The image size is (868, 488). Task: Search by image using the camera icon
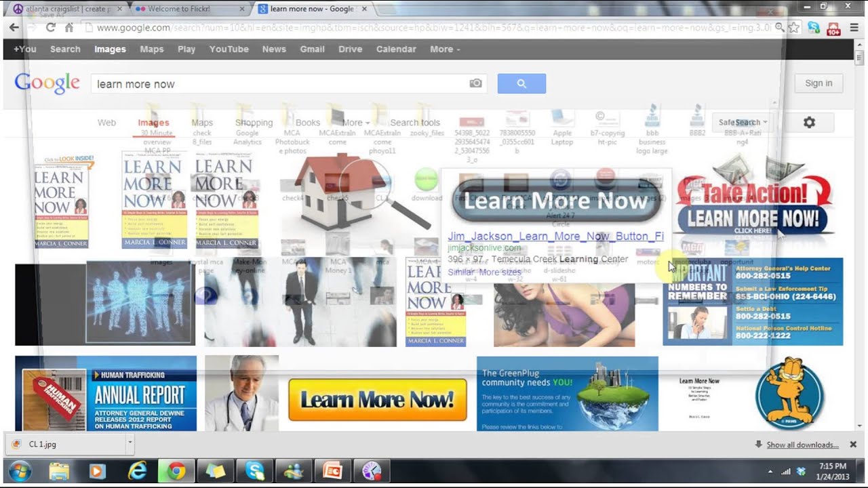tap(476, 83)
